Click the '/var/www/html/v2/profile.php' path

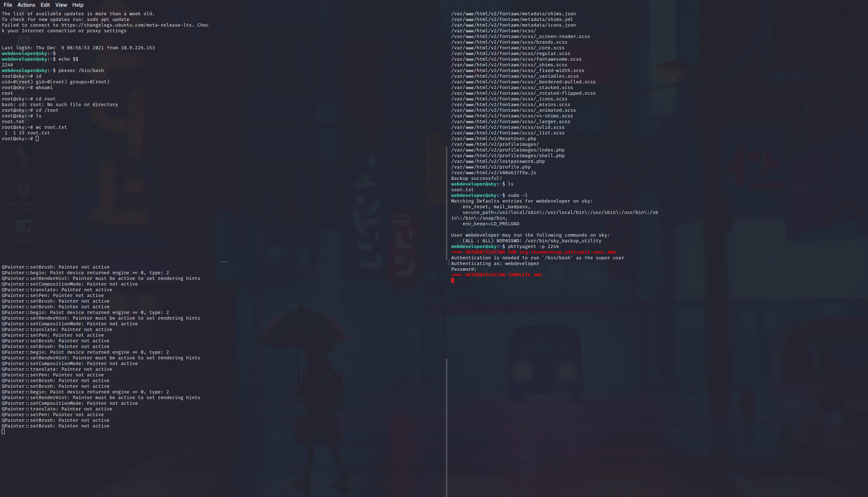(x=491, y=167)
